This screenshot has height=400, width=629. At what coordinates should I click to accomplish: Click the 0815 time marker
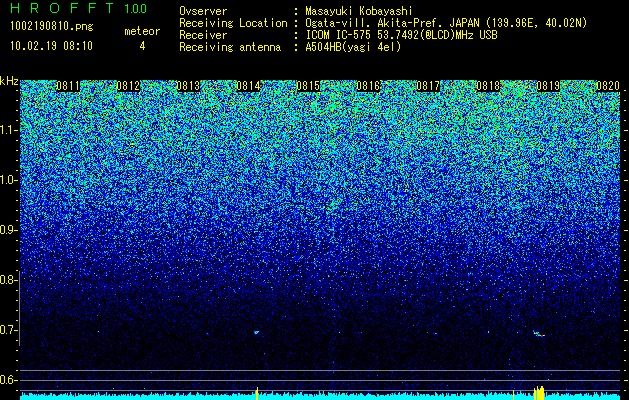[308, 86]
